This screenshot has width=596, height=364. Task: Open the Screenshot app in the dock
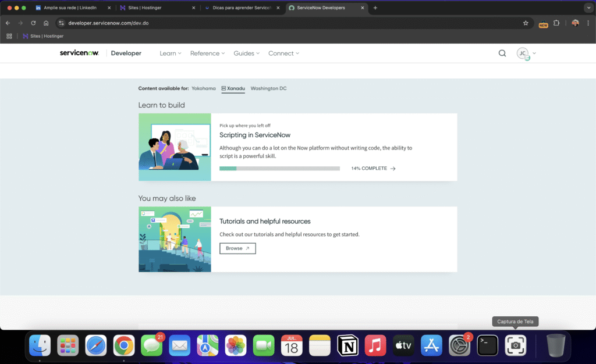(x=516, y=345)
